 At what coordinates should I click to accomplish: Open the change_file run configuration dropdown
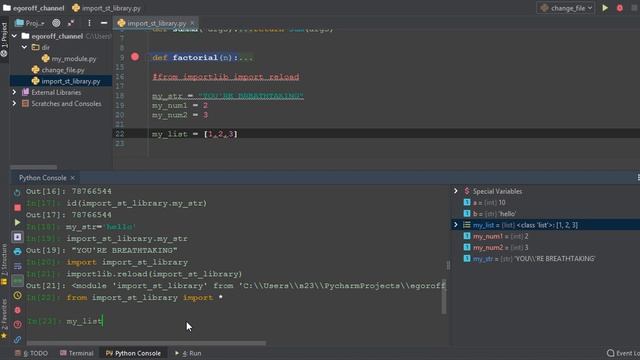pyautogui.click(x=566, y=8)
